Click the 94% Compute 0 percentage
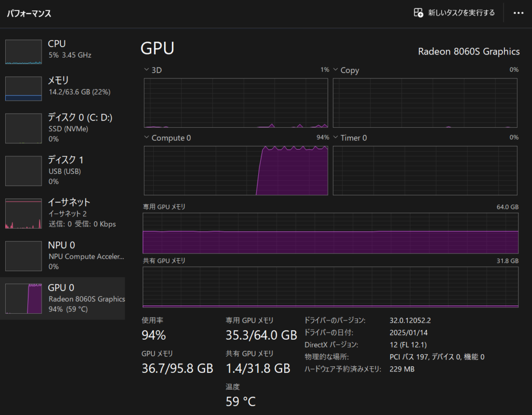 pos(323,138)
